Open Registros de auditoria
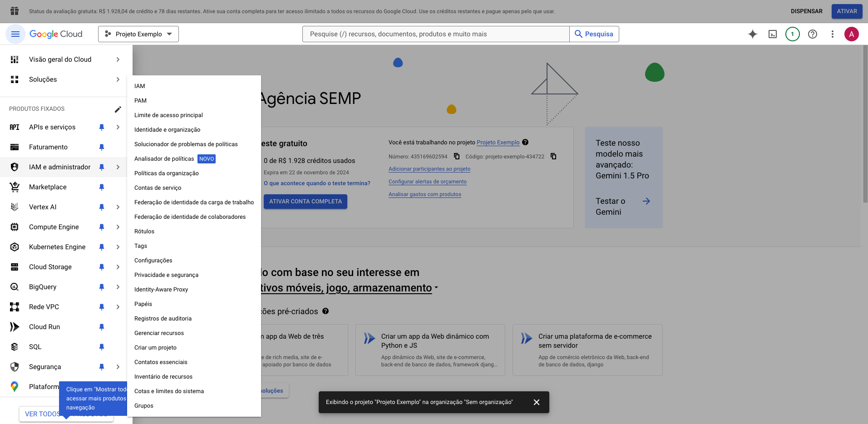868x424 pixels. [194, 319]
